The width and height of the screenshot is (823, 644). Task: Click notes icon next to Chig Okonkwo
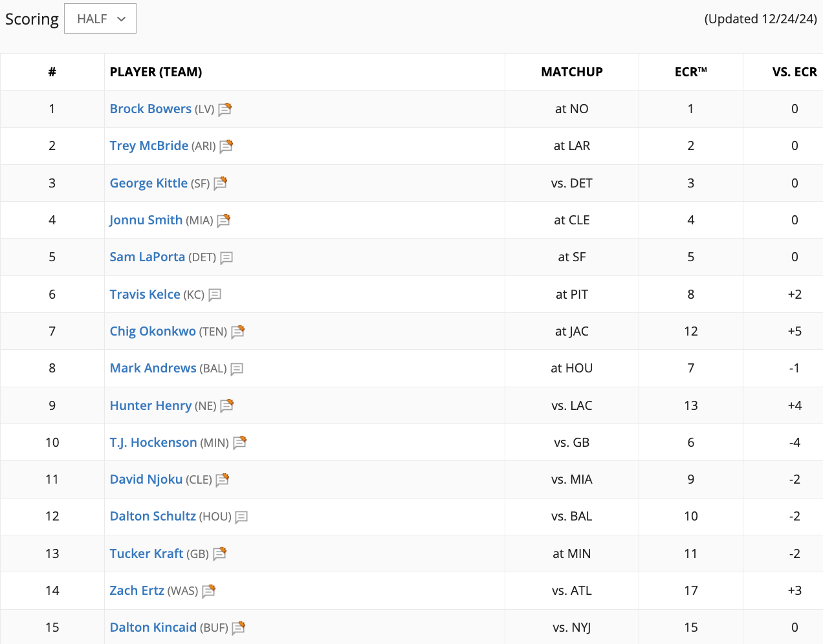[237, 332]
